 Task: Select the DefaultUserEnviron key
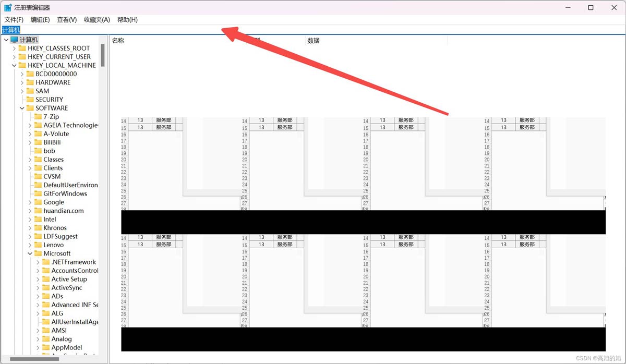pos(70,185)
